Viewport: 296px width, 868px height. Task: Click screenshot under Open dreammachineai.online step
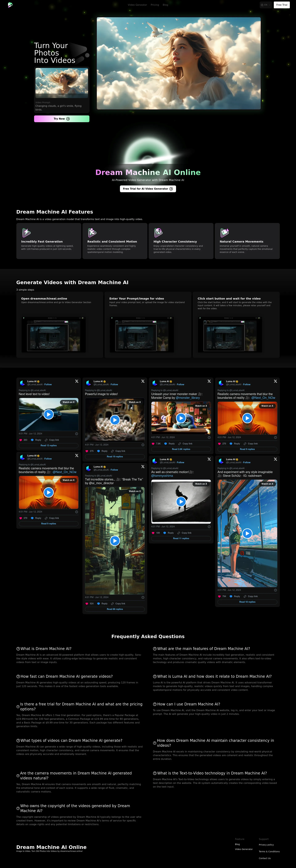coord(53,334)
